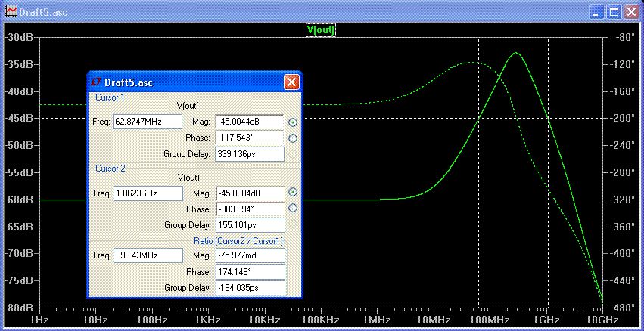The width and height of the screenshot is (644, 331).
Task: Select the Cursor 1 Phase radio button
Action: point(293,138)
